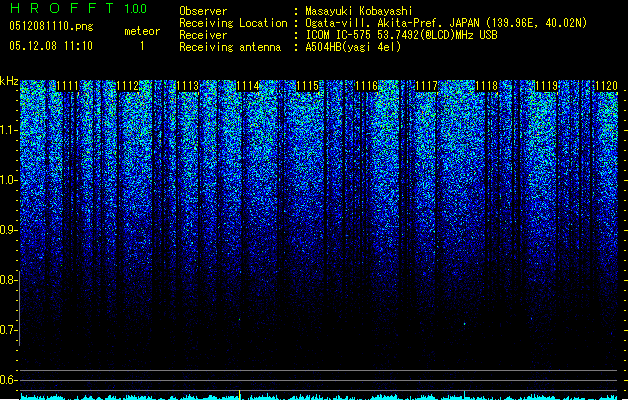This screenshot has height=400, width=629.
Task: Click the 1118 time marker
Action: 487,86
